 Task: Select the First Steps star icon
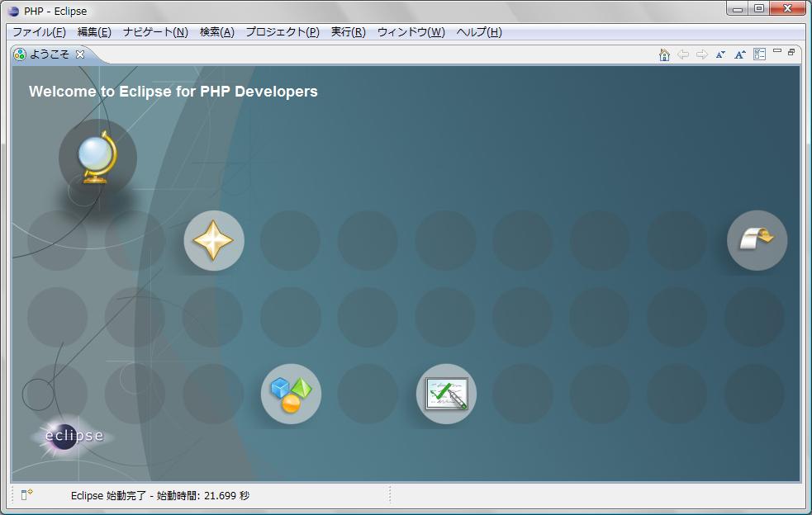(213, 240)
